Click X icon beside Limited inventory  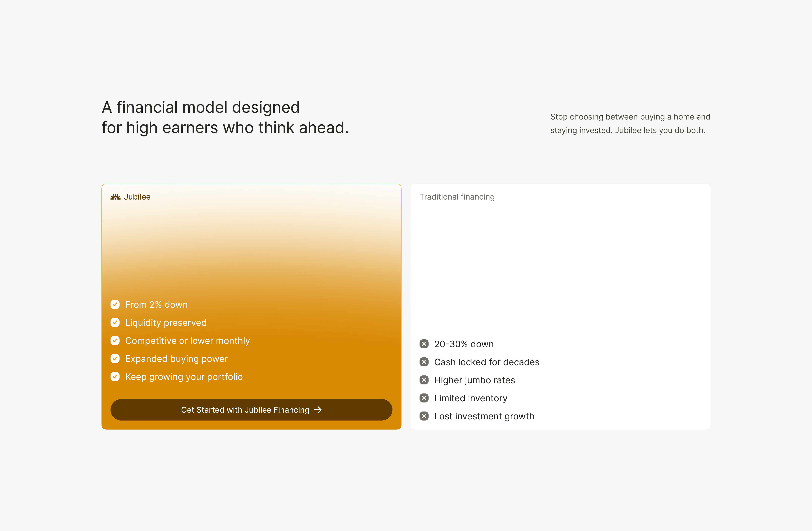[x=424, y=398]
